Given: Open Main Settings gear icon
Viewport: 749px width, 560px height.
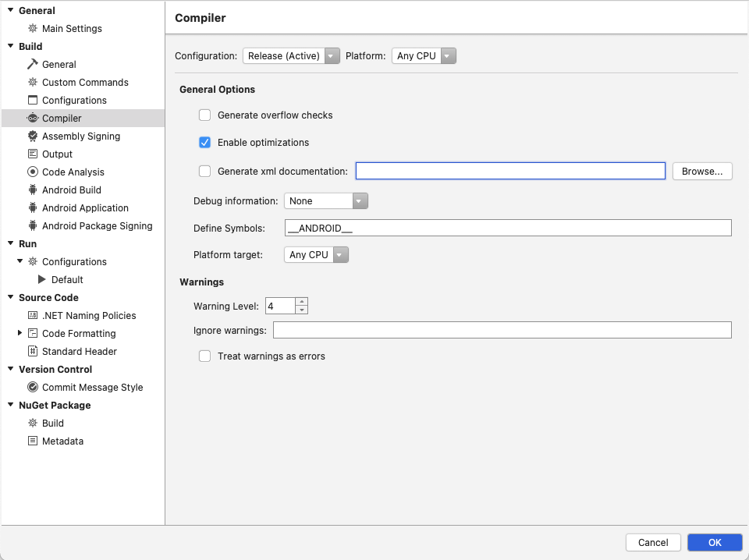Looking at the screenshot, I should (x=33, y=28).
